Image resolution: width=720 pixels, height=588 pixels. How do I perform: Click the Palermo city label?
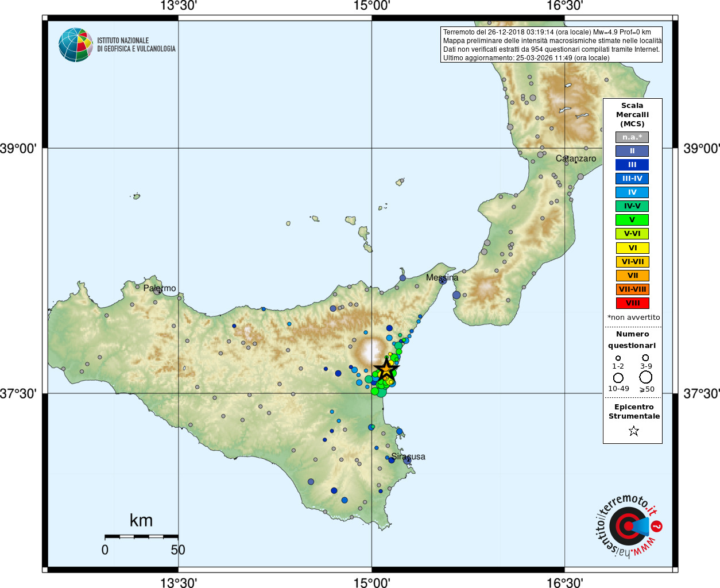pyautogui.click(x=160, y=288)
